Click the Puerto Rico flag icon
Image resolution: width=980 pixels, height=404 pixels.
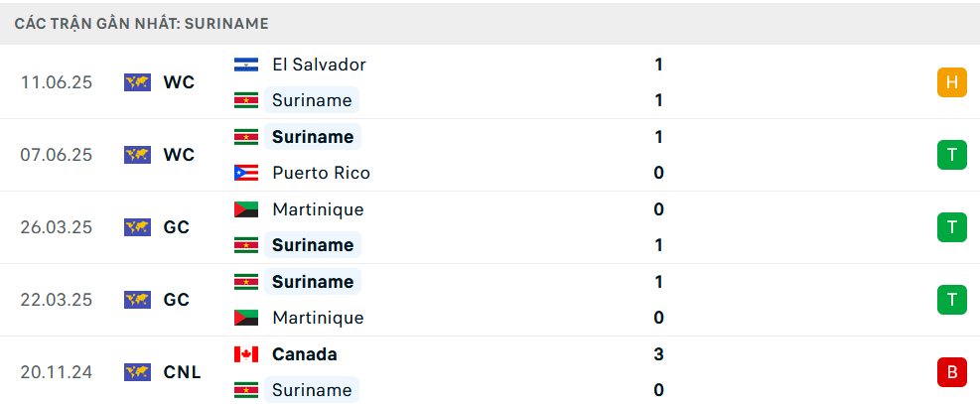coord(246,173)
